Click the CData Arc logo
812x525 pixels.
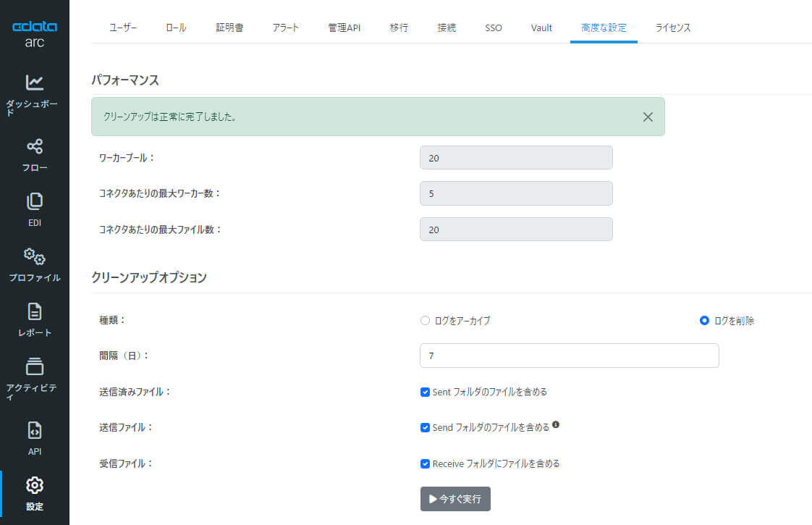coord(34,34)
